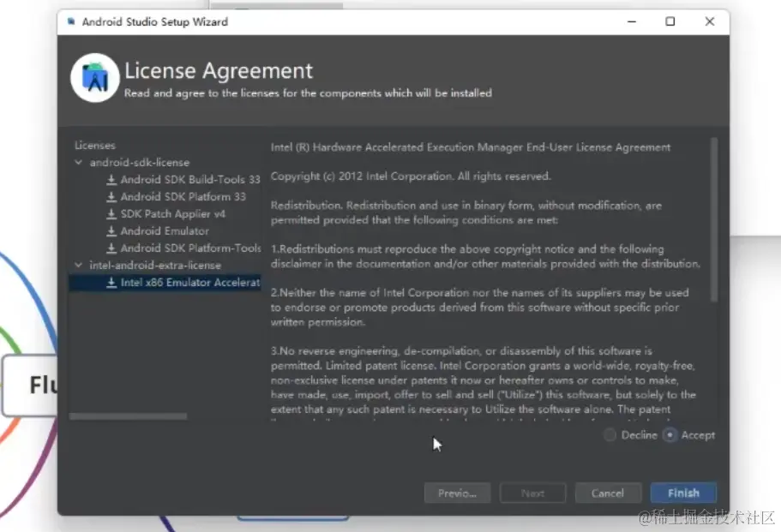
Task: Click the licenses list horizontal scrollbar
Action: pos(128,416)
